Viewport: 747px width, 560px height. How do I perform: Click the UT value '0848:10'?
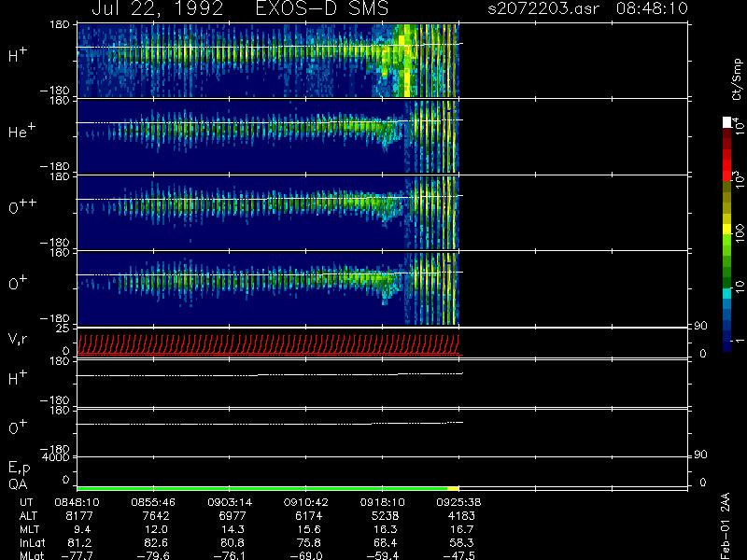click(x=78, y=502)
